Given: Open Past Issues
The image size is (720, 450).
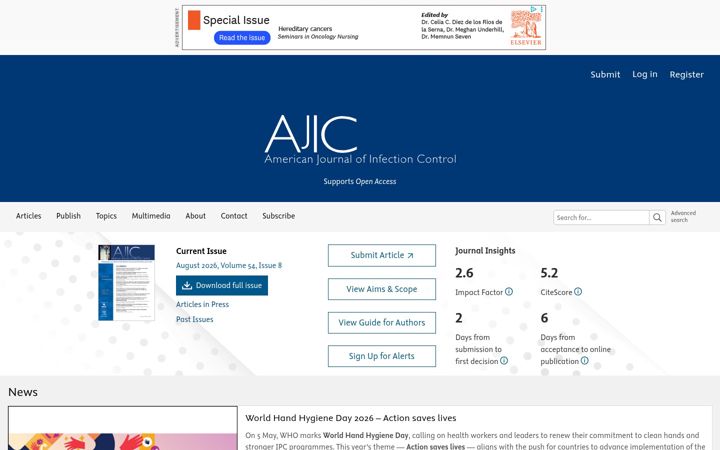Looking at the screenshot, I should 195,319.
